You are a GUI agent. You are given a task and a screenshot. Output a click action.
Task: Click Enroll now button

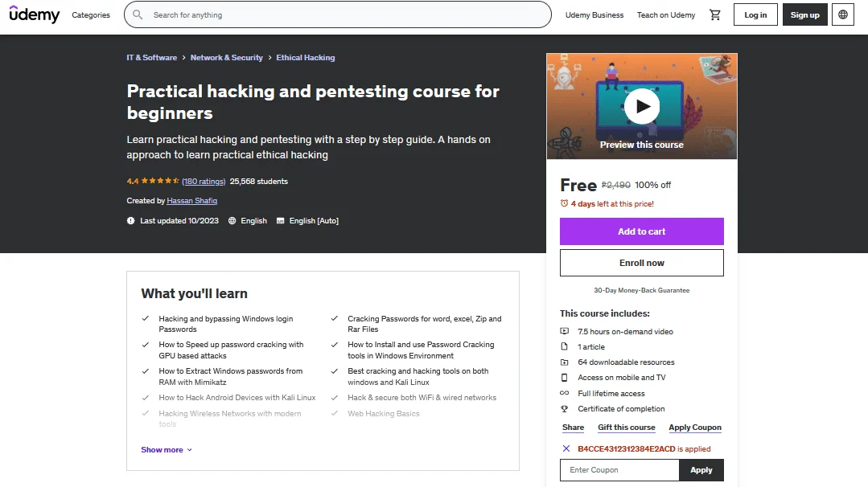(x=642, y=263)
